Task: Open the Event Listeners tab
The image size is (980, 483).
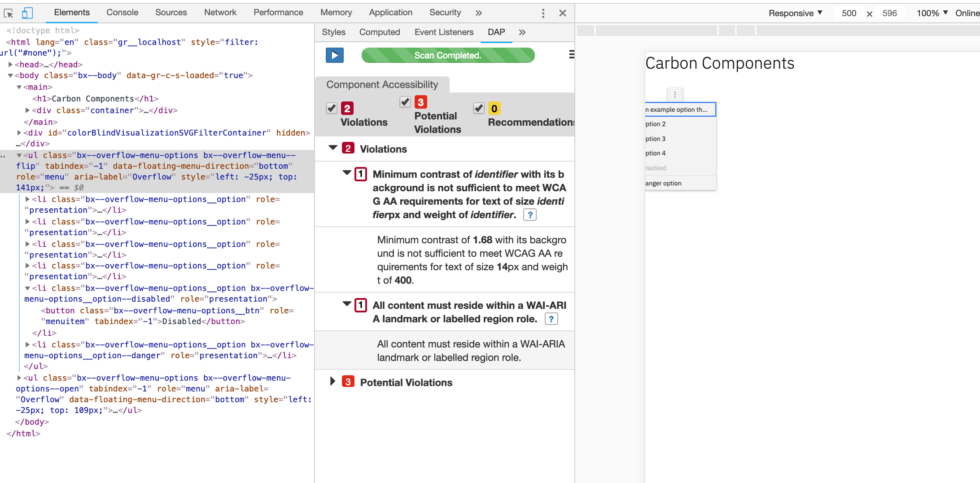Action: pos(444,32)
